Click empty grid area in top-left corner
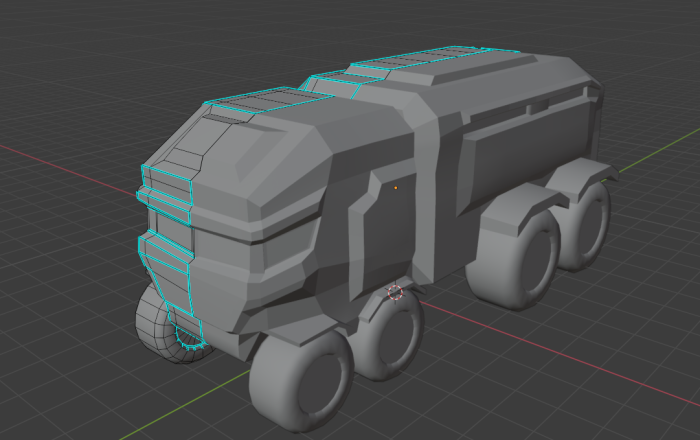Image resolution: width=700 pixels, height=440 pixels. coord(50,40)
